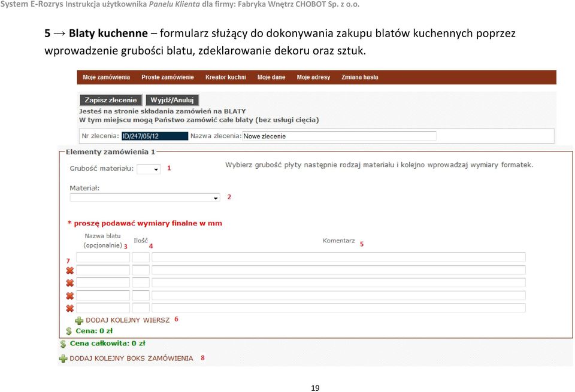The height and width of the screenshot is (392, 575).
Task: Open Moje zamówienia menu item
Action: click(107, 77)
